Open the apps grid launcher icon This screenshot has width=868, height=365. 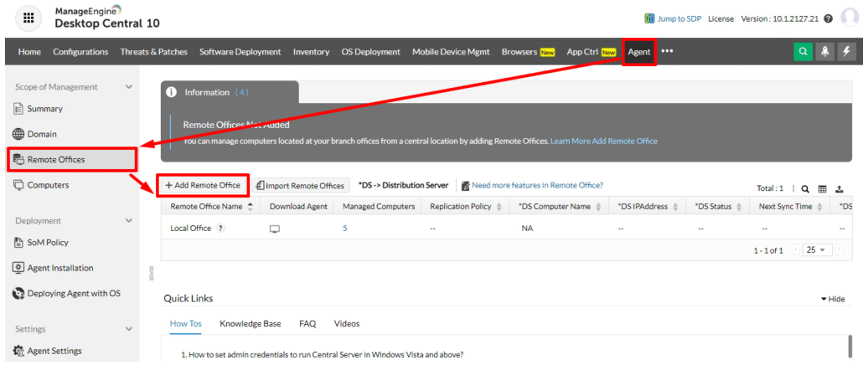pos(28,17)
